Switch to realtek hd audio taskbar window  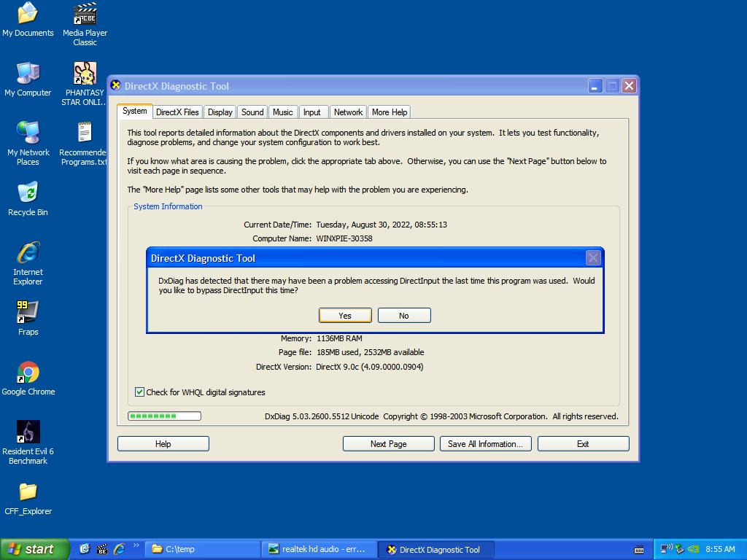320,550
